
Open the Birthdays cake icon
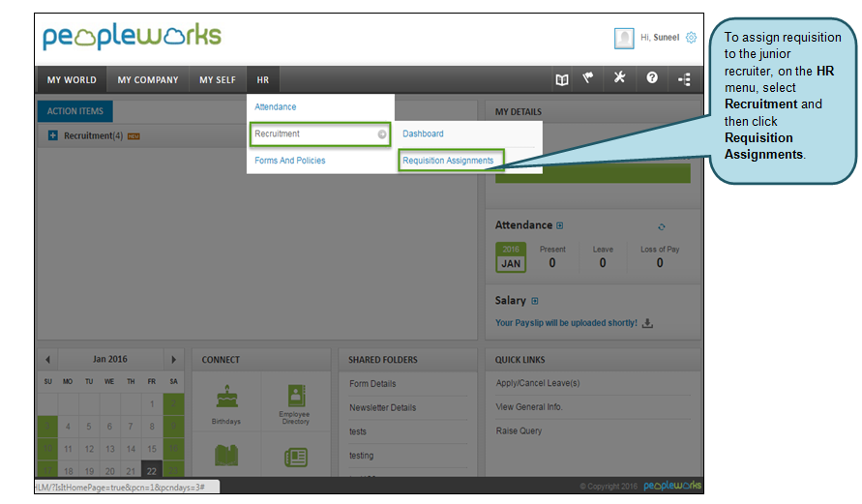click(226, 397)
